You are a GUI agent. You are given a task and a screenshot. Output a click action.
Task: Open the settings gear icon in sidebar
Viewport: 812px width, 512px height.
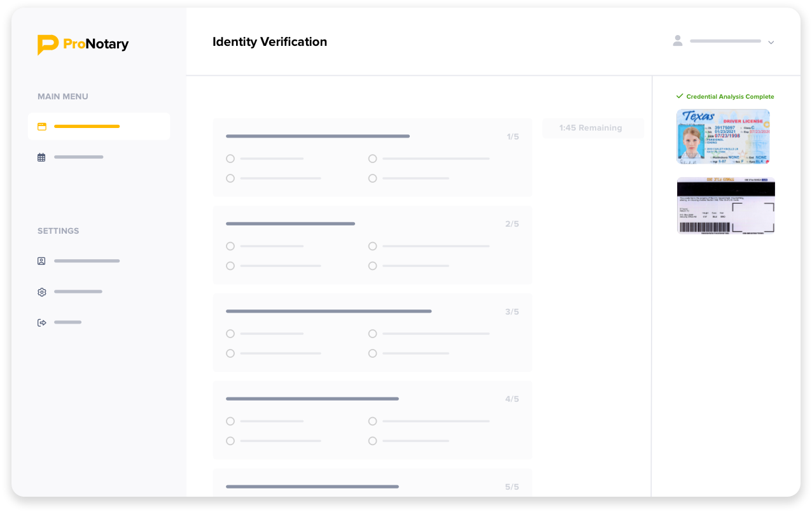pos(41,292)
